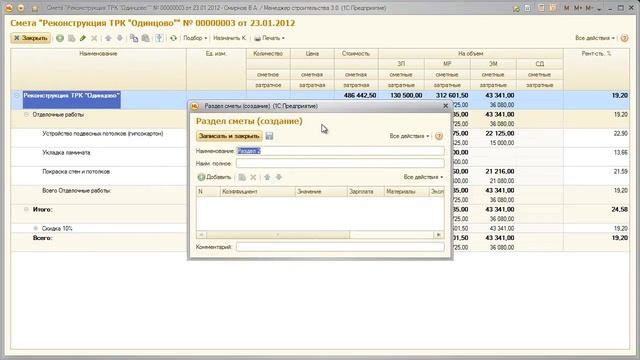The height and width of the screenshot is (360, 640).
Task: Open the Печать dropdown menu
Action: point(269,38)
